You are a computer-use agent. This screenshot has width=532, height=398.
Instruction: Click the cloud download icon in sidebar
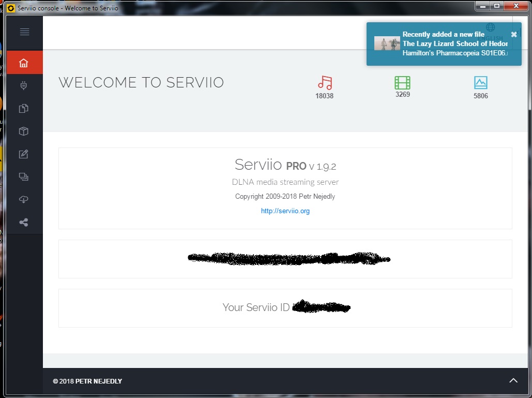[x=23, y=200]
